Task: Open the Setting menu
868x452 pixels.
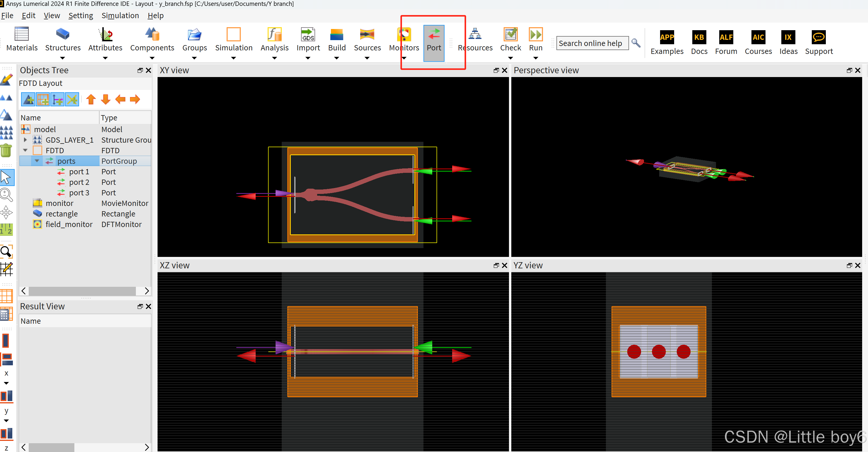Action: click(81, 16)
